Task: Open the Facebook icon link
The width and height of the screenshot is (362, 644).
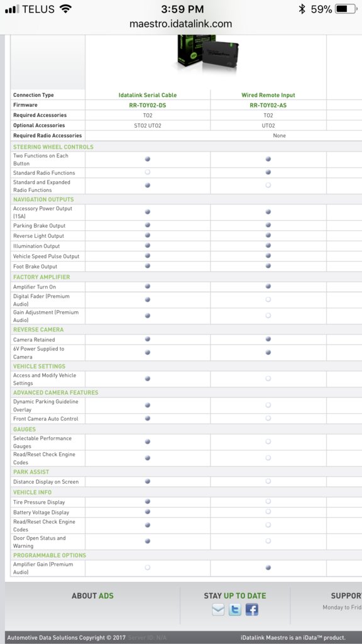Action: pos(251,609)
